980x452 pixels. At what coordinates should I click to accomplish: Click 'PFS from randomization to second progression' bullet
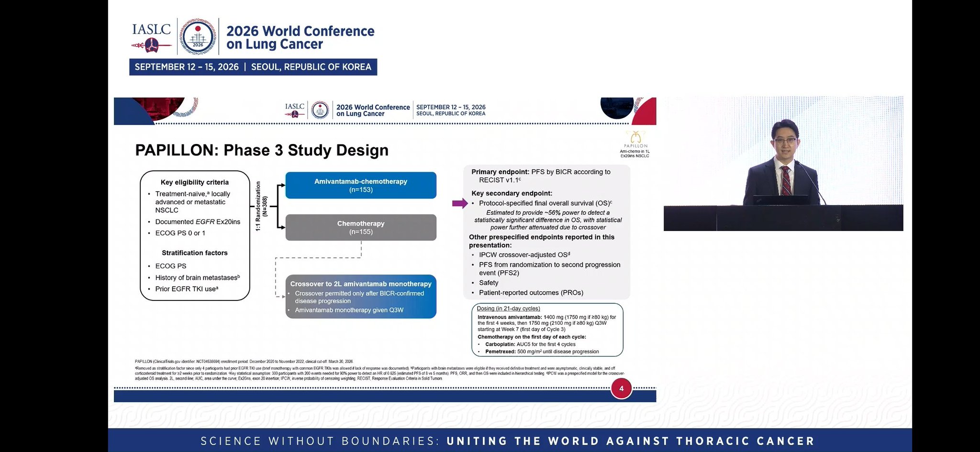549,269
